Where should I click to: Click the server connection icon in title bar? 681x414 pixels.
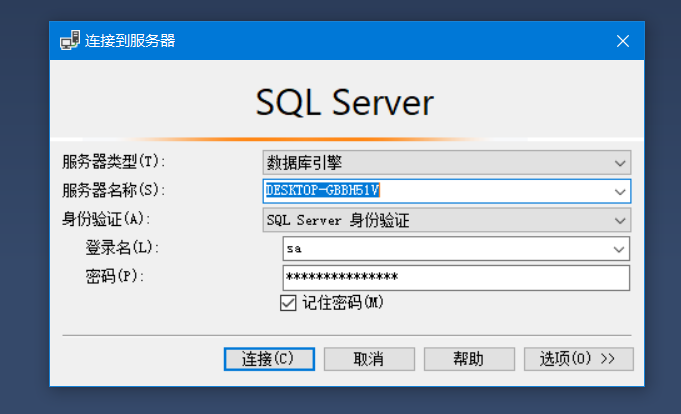tap(69, 40)
